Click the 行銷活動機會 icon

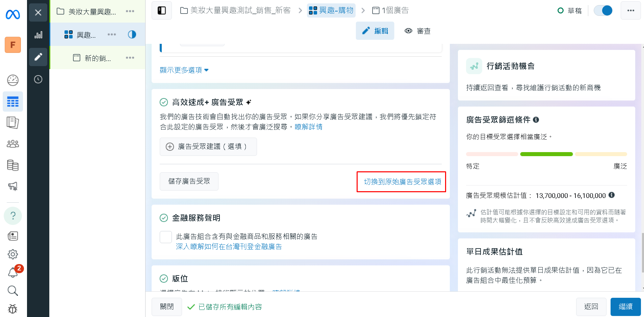click(474, 66)
